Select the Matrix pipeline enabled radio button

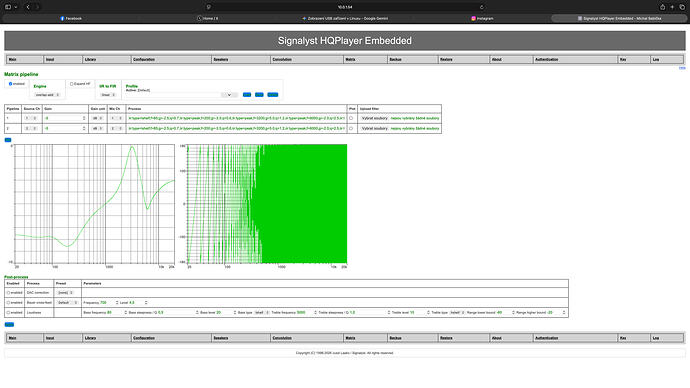[x=11, y=84]
